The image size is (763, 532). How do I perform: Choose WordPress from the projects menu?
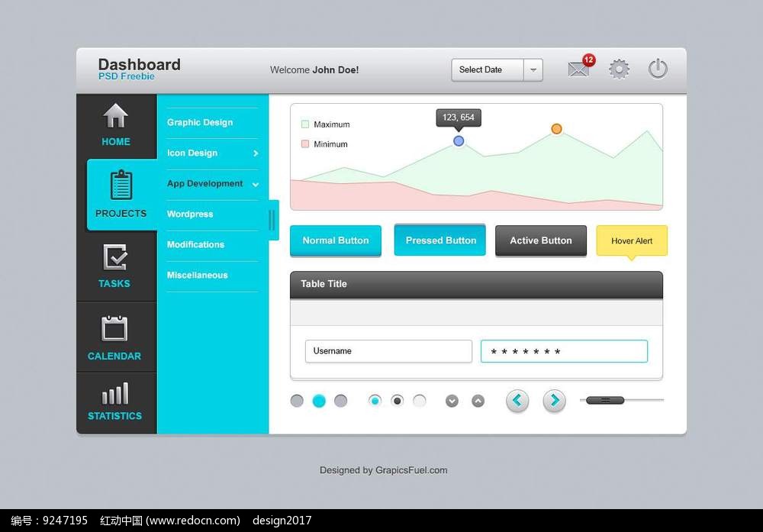click(x=190, y=214)
